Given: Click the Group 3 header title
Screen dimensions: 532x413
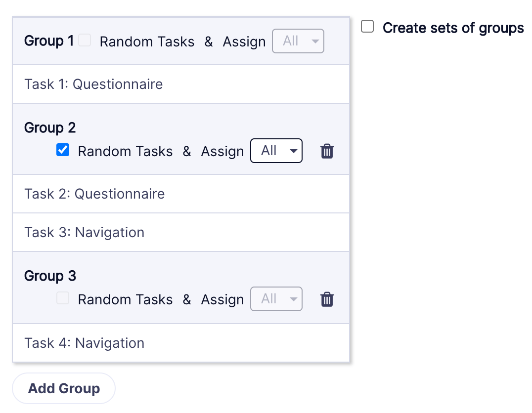Looking at the screenshot, I should point(50,276).
